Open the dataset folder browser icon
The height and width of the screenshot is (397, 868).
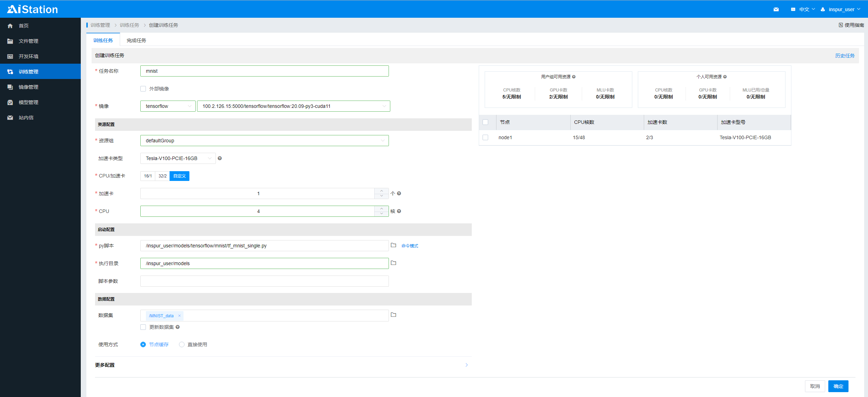coord(393,315)
